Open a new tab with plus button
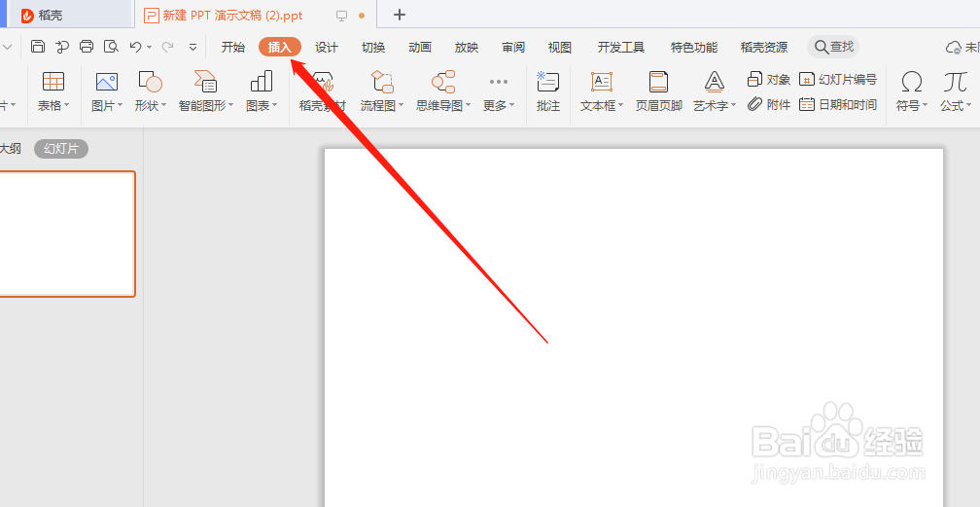Screen dimensions: 980x507 click(400, 15)
